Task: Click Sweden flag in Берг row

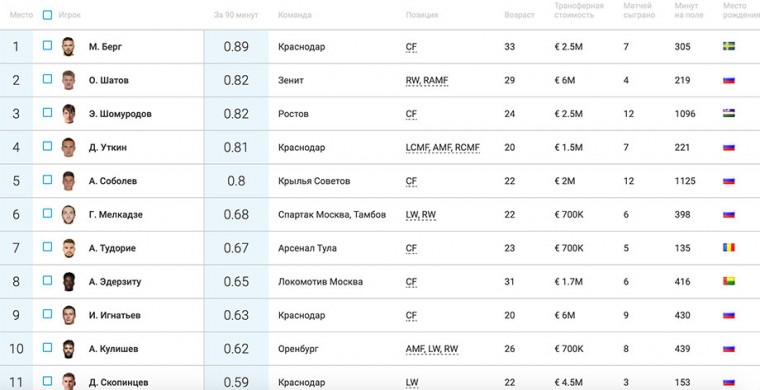Action: (x=728, y=47)
